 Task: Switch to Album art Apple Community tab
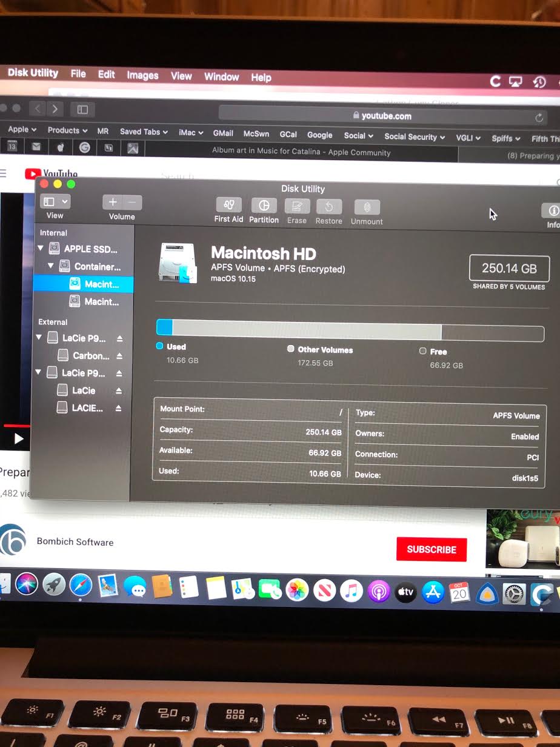(x=301, y=152)
